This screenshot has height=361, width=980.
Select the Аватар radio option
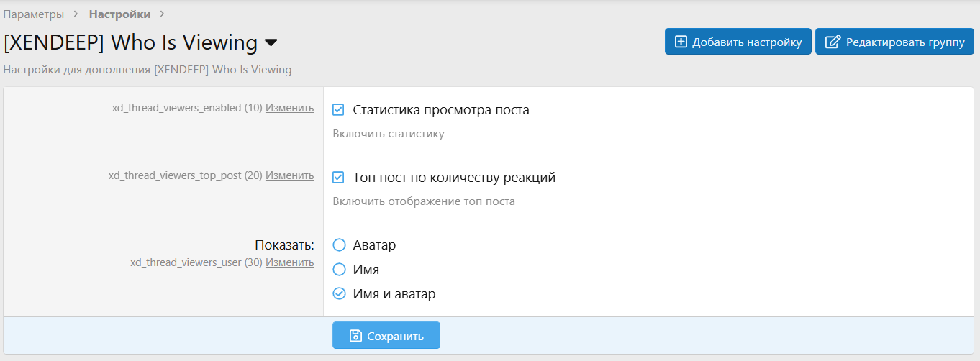pyautogui.click(x=340, y=245)
